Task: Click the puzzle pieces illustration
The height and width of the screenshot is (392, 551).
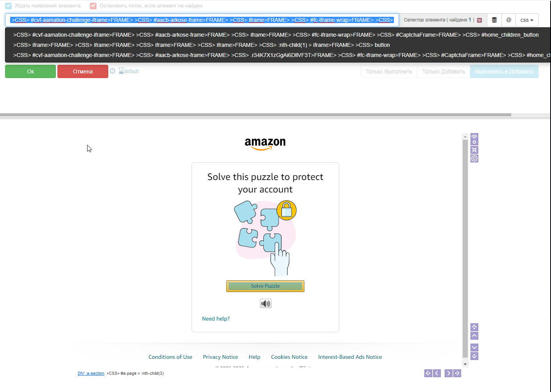Action: click(265, 238)
